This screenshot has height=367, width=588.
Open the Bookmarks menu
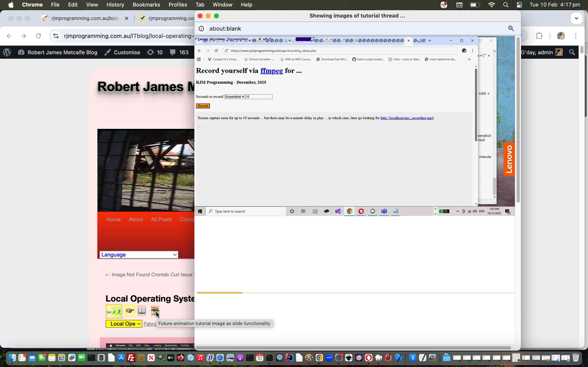146,5
